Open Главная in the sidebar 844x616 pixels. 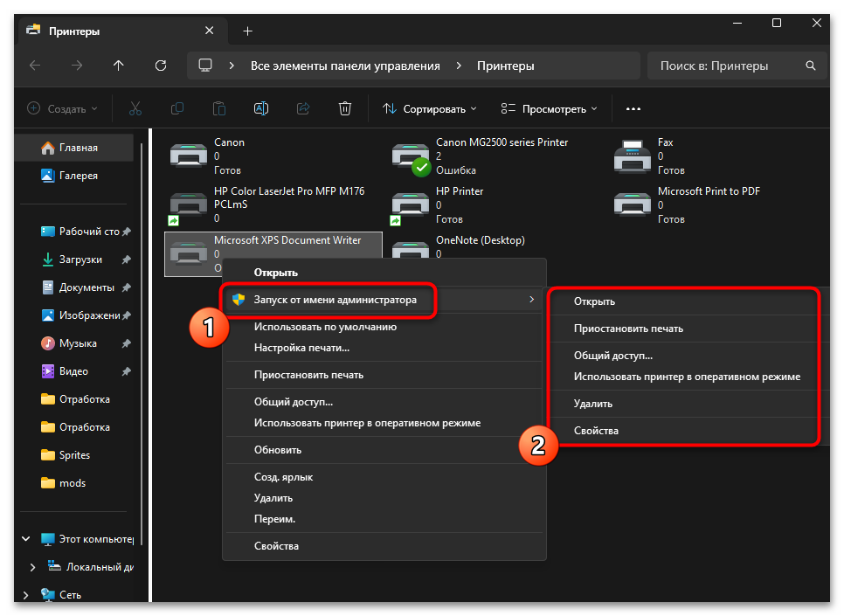(74, 148)
